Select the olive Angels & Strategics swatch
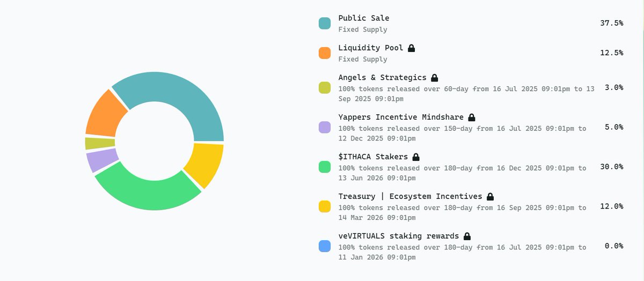 tap(325, 88)
